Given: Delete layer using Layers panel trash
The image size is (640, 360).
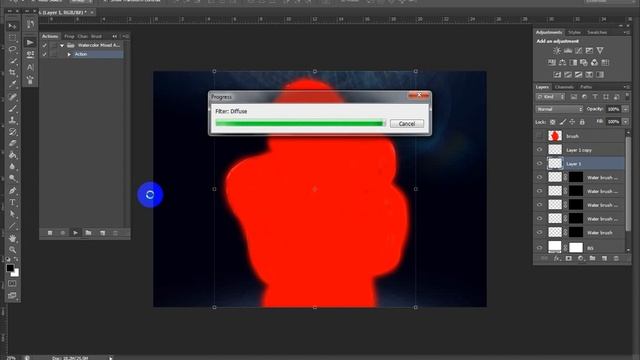Looking at the screenshot, I should 616,258.
